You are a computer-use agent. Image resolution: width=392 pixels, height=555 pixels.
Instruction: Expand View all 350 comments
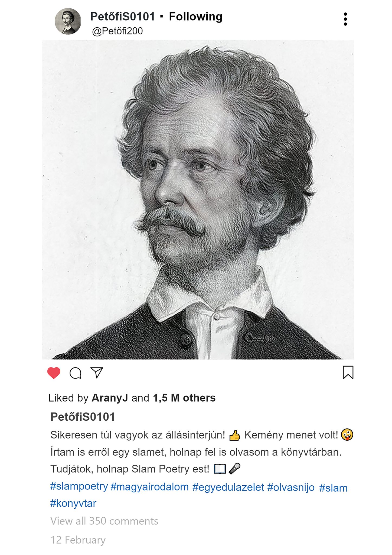(x=104, y=521)
